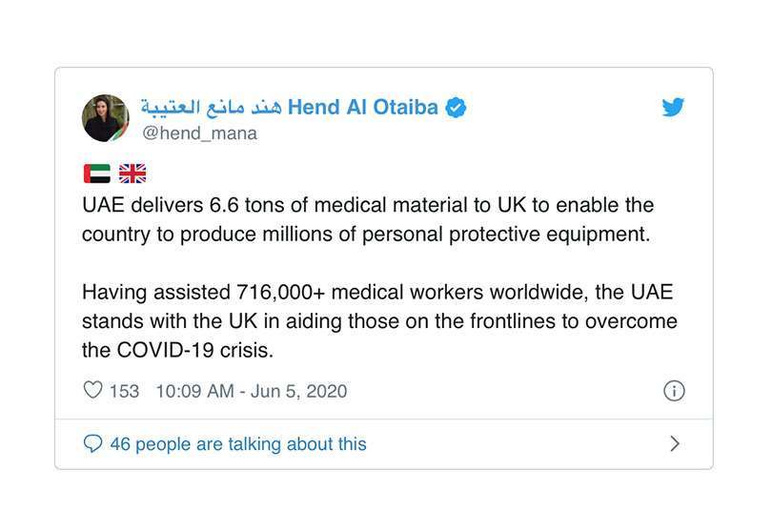Click the heart like icon
The width and height of the screenshot is (772, 532).
tap(92, 390)
